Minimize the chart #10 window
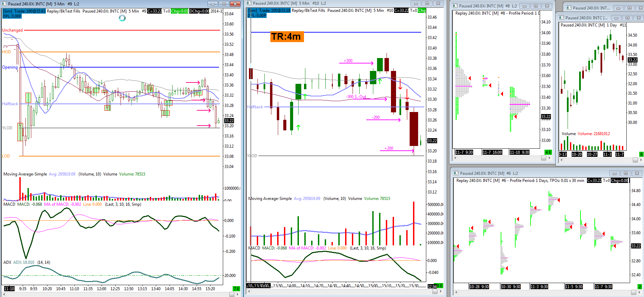The width and height of the screenshot is (644, 297). pyautogui.click(x=416, y=3)
